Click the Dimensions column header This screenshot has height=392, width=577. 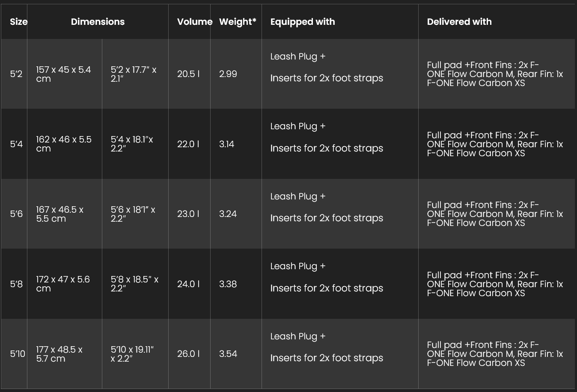[98, 22]
